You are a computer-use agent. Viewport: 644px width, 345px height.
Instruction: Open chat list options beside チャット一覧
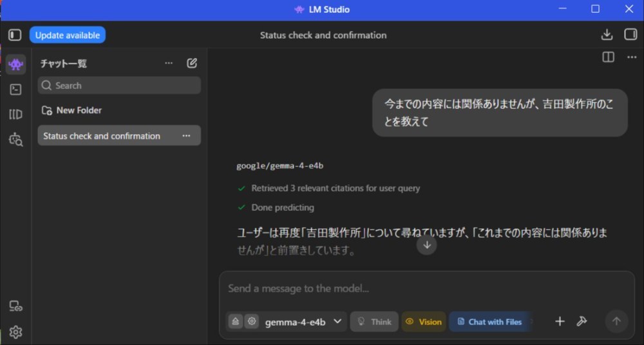[x=169, y=63]
